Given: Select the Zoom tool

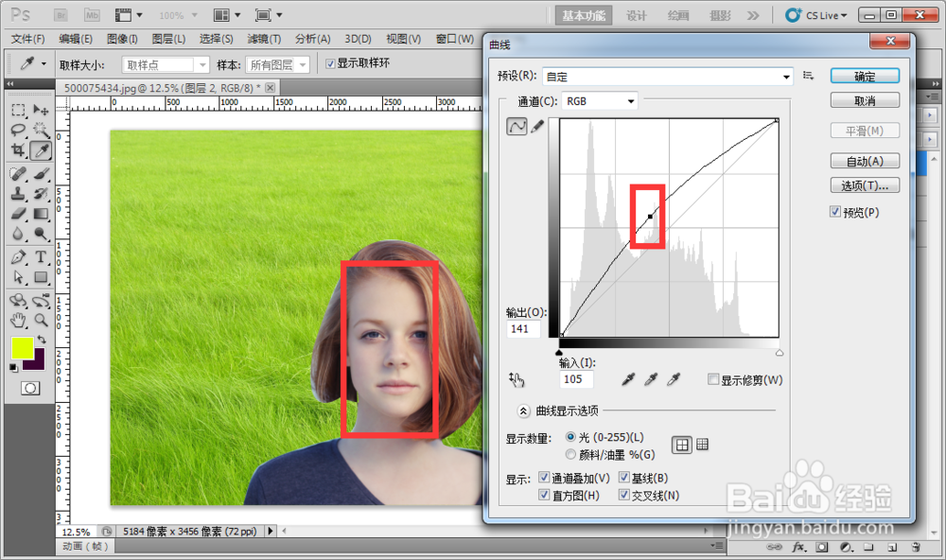Looking at the screenshot, I should click(x=41, y=320).
